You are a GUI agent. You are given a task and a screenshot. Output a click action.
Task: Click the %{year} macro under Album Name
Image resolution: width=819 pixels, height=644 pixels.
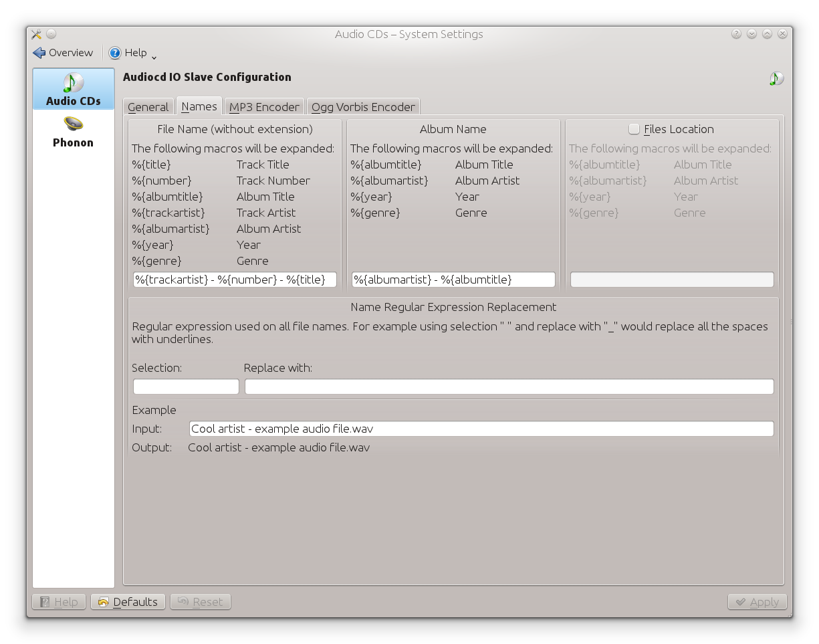[371, 197]
